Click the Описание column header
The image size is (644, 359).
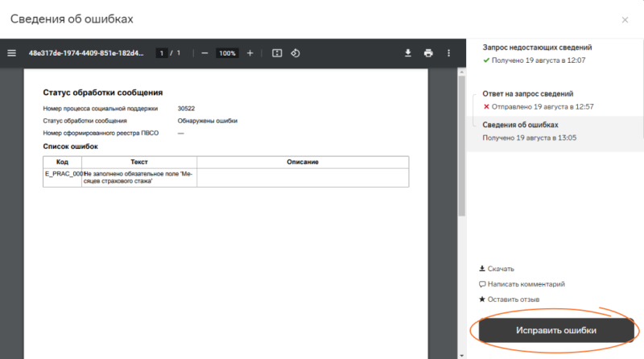[303, 162]
